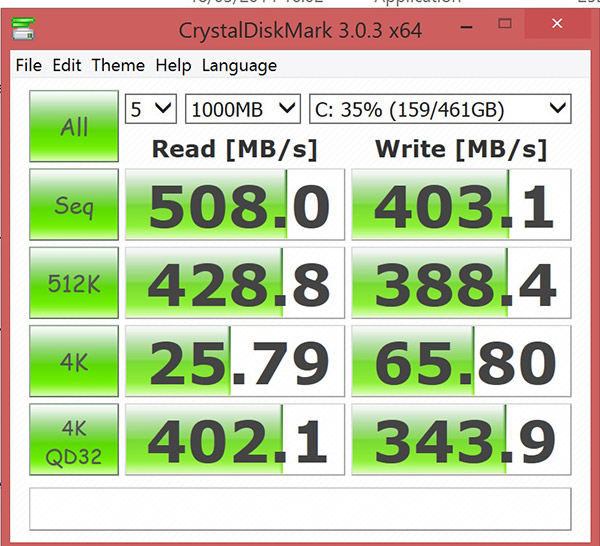
Task: Click the Write [MB/s] column header
Action: pos(461,149)
